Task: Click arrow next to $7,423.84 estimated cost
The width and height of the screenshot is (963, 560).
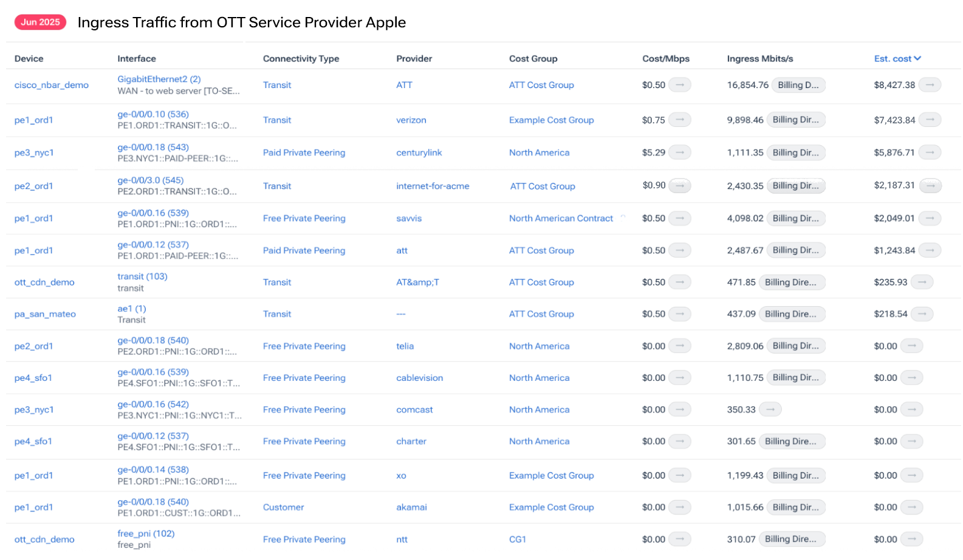Action: [930, 120]
